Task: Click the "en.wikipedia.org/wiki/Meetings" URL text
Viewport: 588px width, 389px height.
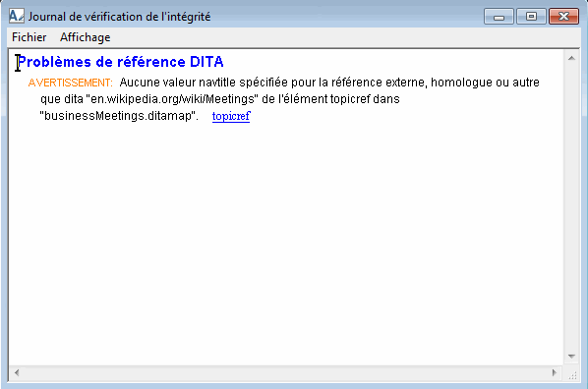Action: pos(172,99)
